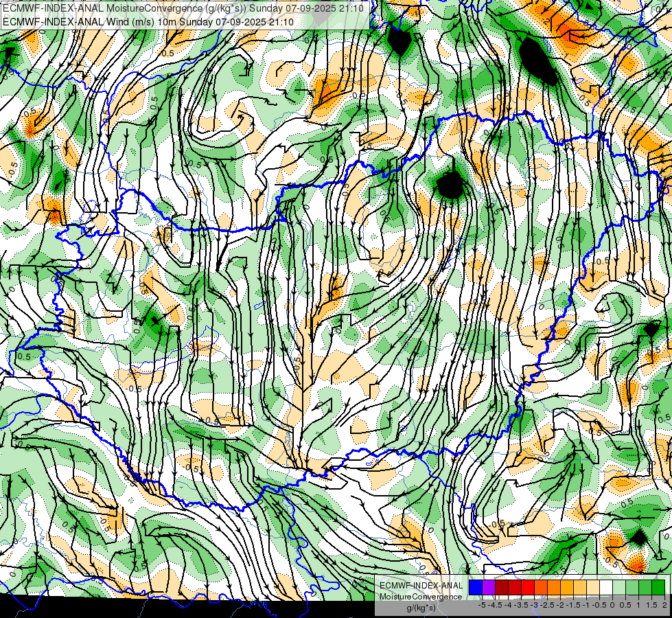Click the MoistureConvergence label in the legend box

[421, 597]
